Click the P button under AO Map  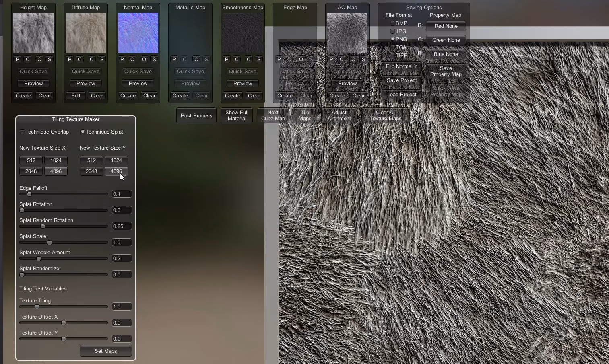tap(331, 59)
